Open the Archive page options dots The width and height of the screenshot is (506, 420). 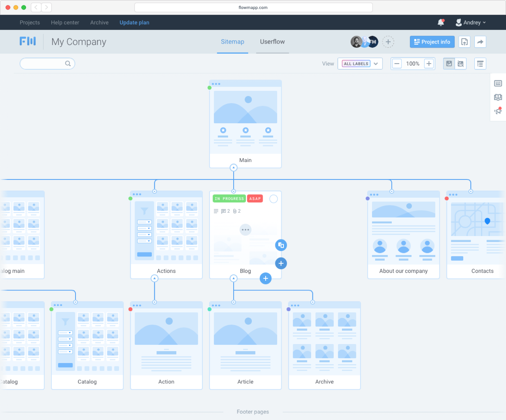pos(295,305)
